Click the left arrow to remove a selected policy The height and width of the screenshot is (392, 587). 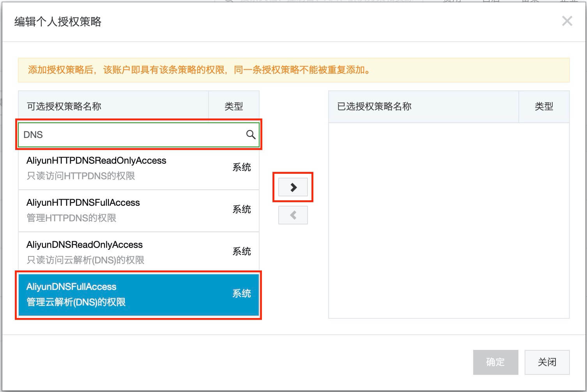click(x=293, y=215)
